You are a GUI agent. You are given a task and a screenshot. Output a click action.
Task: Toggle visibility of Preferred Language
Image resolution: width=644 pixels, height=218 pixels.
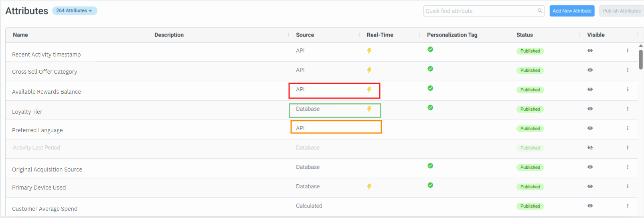click(x=590, y=128)
